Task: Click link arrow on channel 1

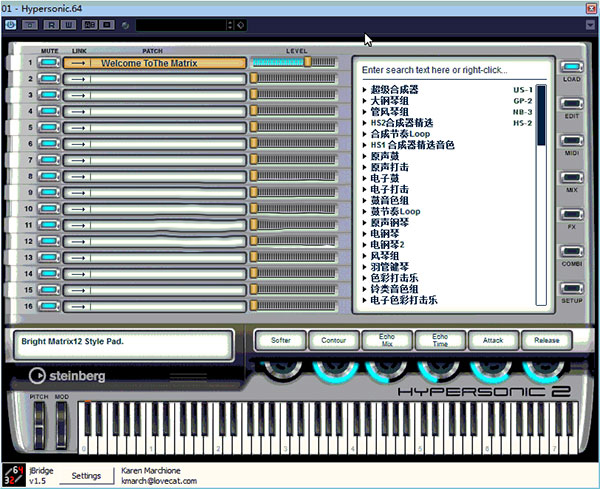Action: pyautogui.click(x=78, y=63)
